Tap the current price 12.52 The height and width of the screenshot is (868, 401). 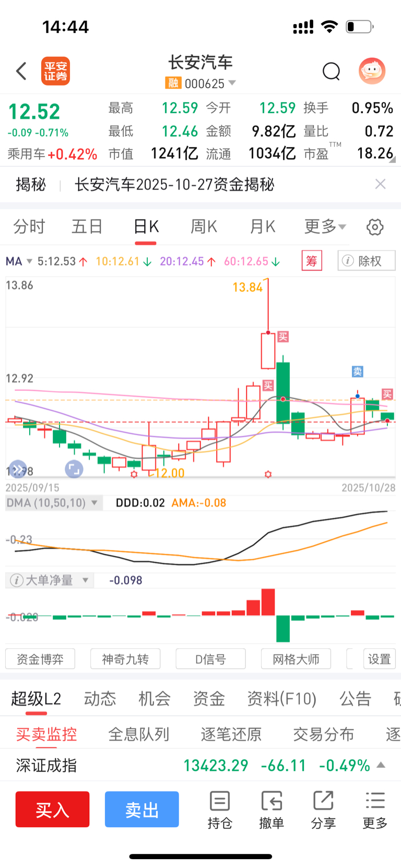click(x=34, y=112)
